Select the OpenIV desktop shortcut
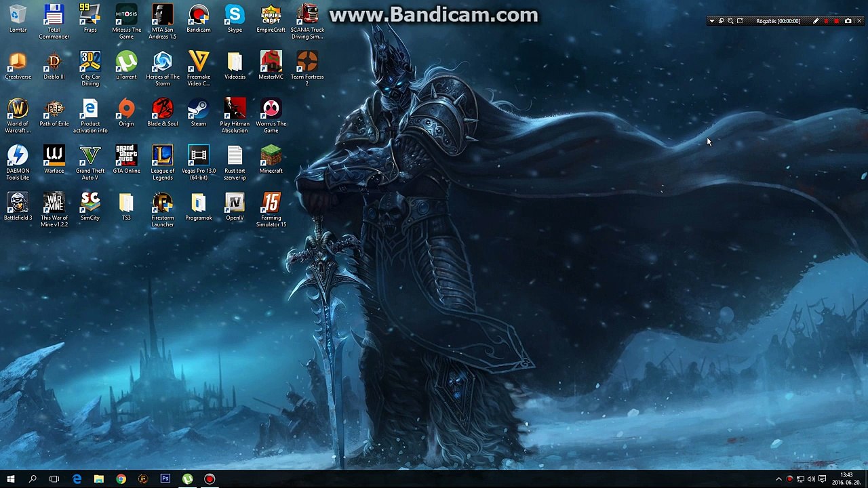 (x=235, y=207)
